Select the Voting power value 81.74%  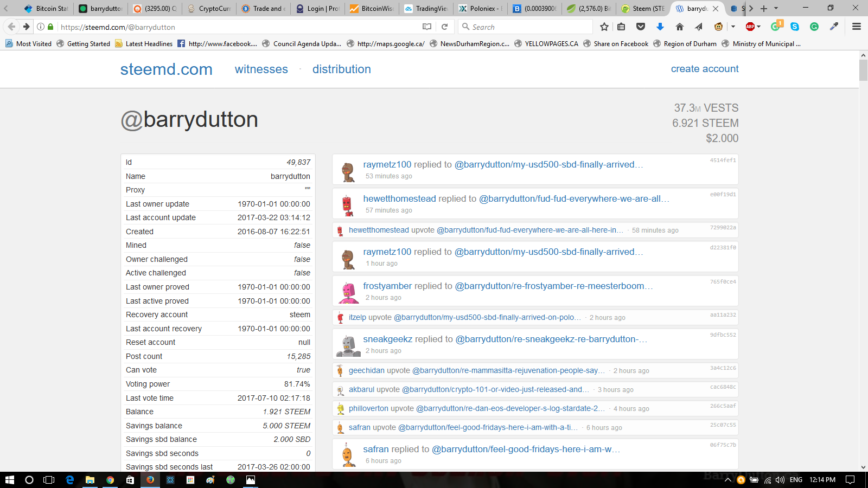pyautogui.click(x=297, y=384)
